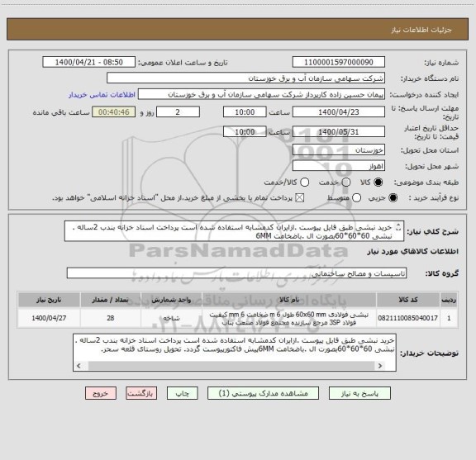
Task: Select the خدمت radio button
Action: 346,183
